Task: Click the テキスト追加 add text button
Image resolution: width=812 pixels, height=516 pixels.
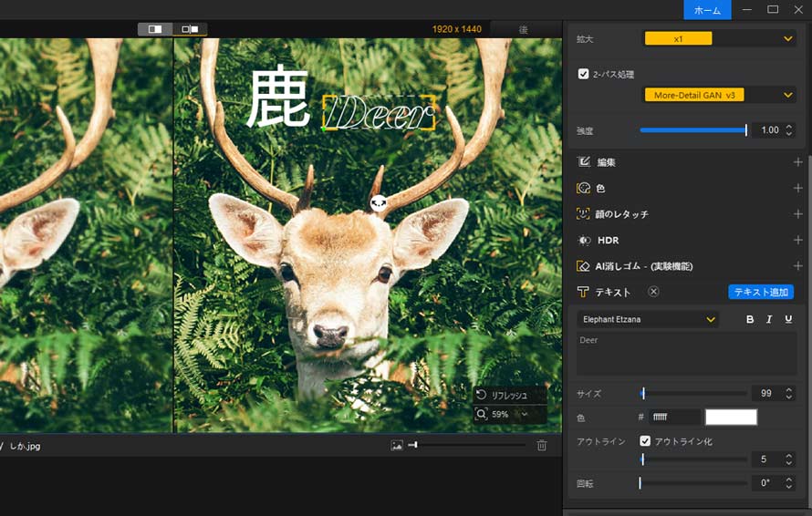Action: pos(761,292)
